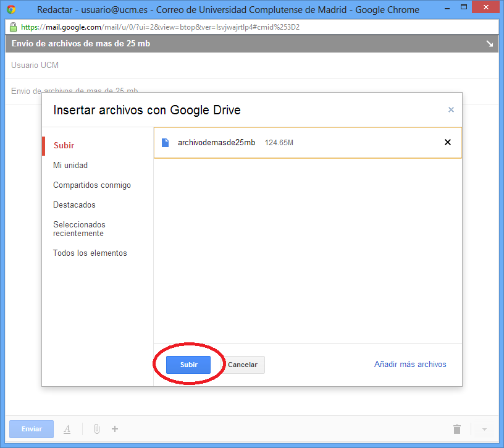
Task: Click the paperclip attach files icon
Action: click(97, 429)
